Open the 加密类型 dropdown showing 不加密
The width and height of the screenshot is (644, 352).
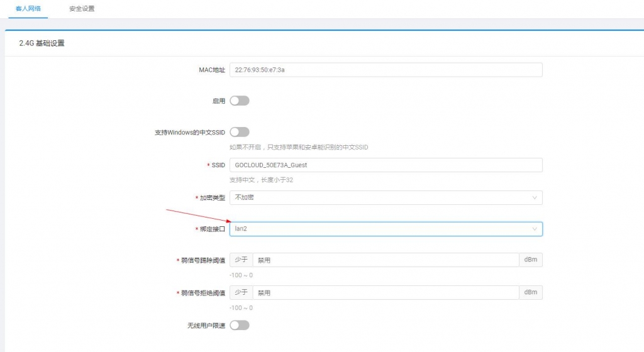377,197
